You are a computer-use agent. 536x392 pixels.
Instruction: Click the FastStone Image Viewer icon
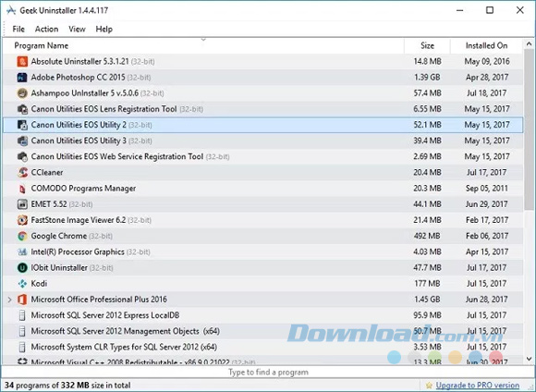click(22, 220)
